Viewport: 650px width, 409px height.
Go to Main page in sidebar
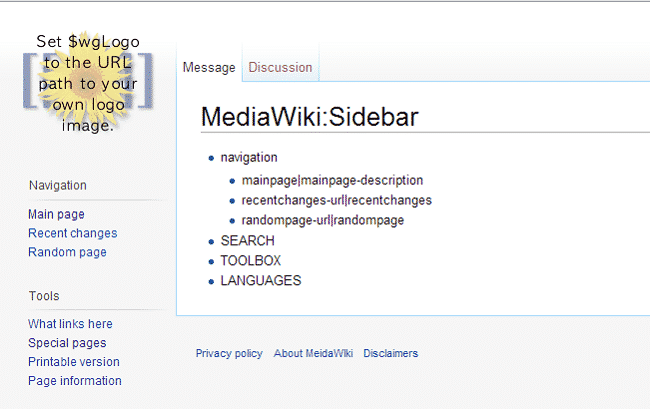coord(56,214)
